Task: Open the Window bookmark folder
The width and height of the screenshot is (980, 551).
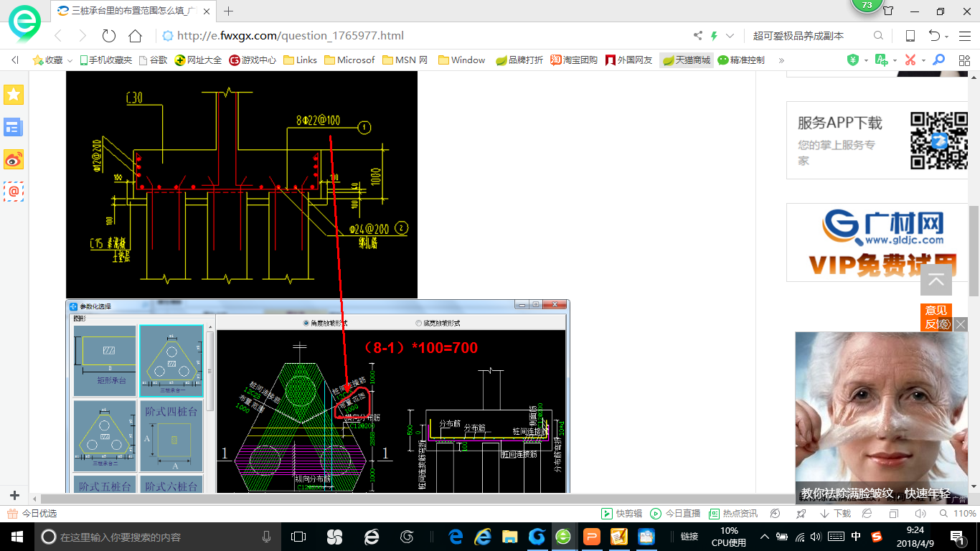Action: (x=462, y=60)
